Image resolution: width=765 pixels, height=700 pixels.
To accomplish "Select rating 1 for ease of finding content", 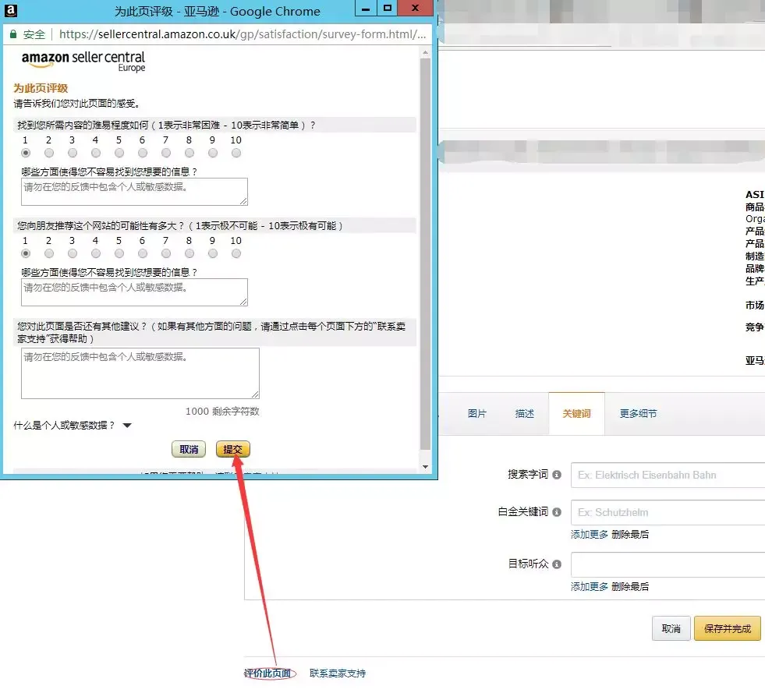I will [26, 153].
